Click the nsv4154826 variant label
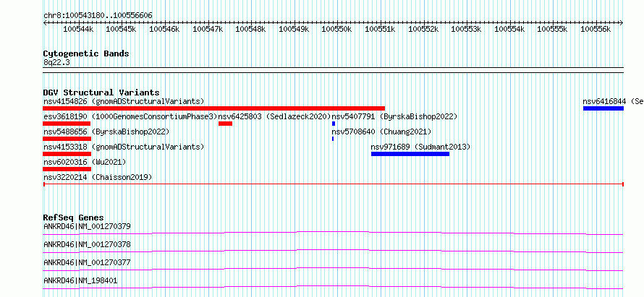Viewport: 644px width, 297px height. 124,101
